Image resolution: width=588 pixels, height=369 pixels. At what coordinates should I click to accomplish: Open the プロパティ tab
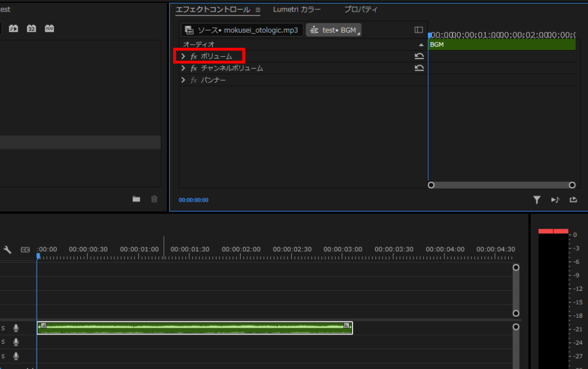click(361, 10)
